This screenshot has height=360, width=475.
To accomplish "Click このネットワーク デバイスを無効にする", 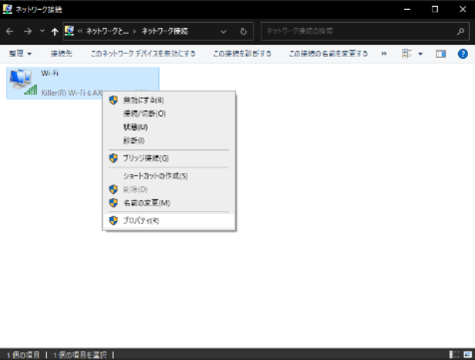I will click(143, 53).
